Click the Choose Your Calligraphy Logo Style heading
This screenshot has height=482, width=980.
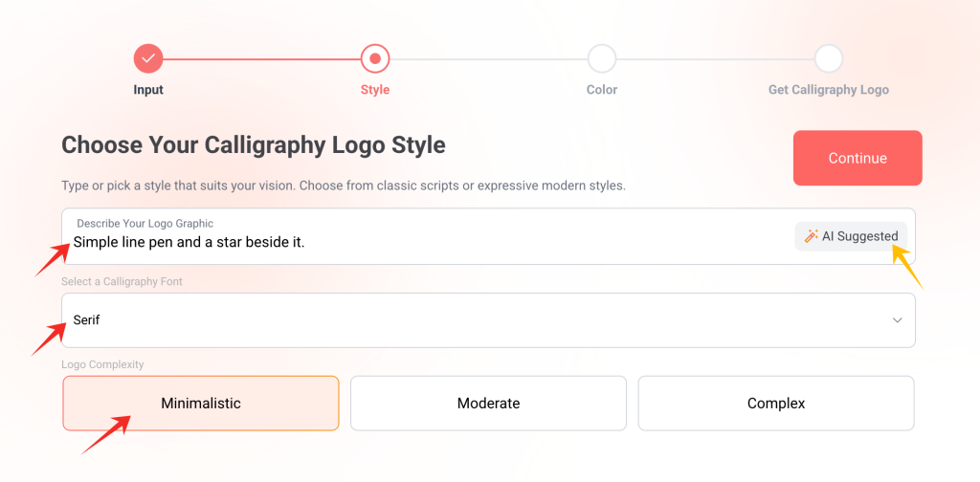tap(254, 145)
